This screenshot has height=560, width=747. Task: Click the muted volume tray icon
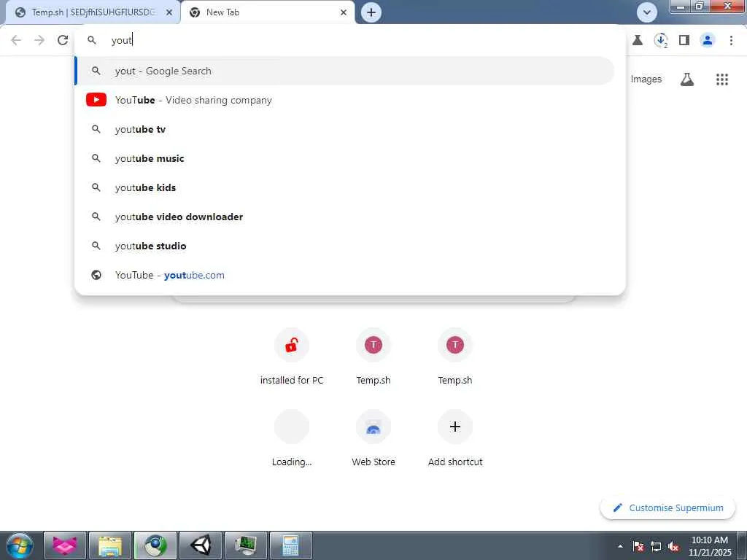coord(673,546)
